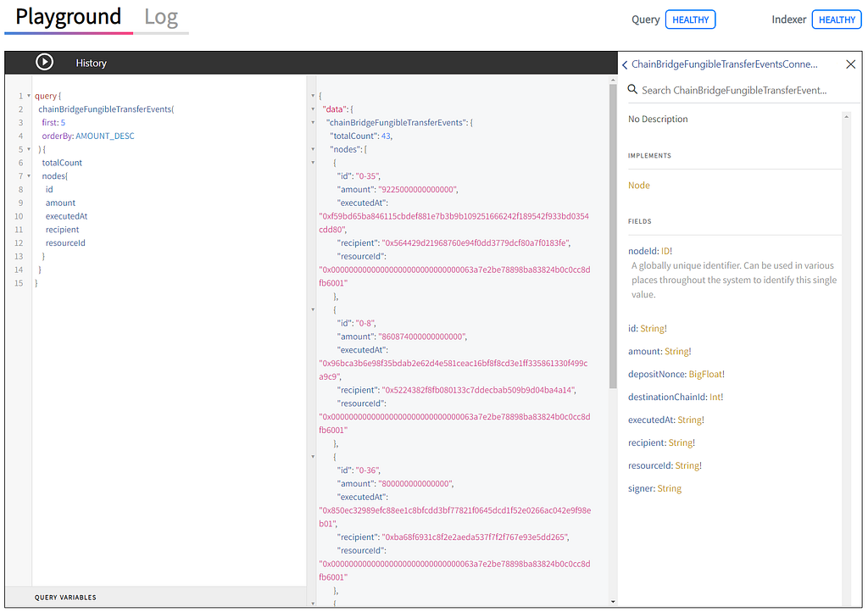Image resolution: width=868 pixels, height=612 pixels.
Task: Switch to the Log tab
Action: click(161, 17)
